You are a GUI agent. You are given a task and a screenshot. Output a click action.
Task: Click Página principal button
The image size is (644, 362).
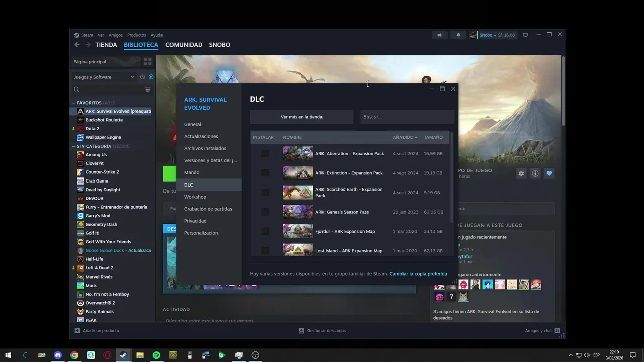[105, 62]
